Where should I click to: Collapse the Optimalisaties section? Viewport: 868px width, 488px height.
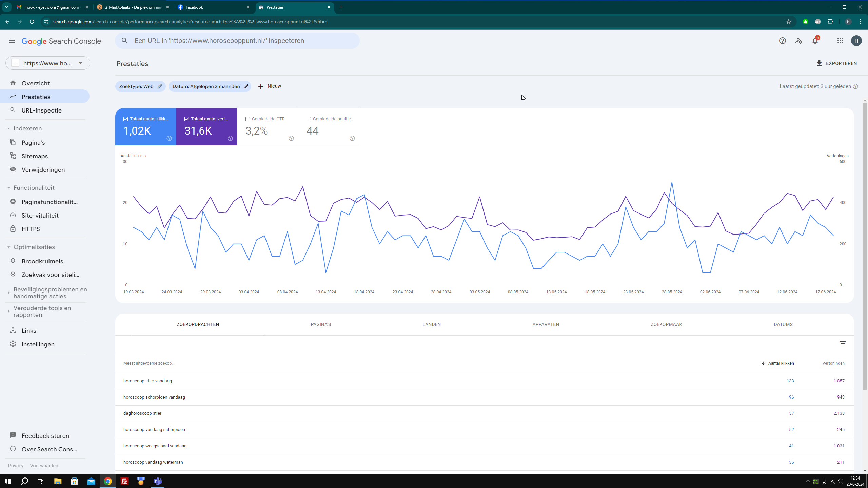(x=9, y=247)
